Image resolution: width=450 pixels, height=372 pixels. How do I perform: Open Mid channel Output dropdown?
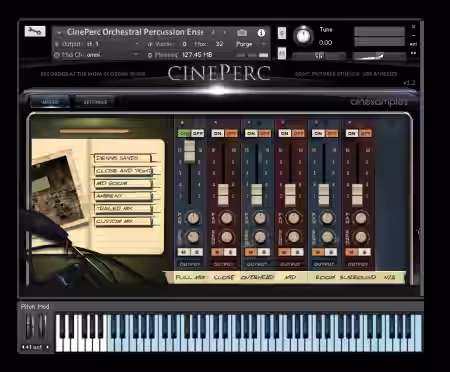(x=290, y=264)
